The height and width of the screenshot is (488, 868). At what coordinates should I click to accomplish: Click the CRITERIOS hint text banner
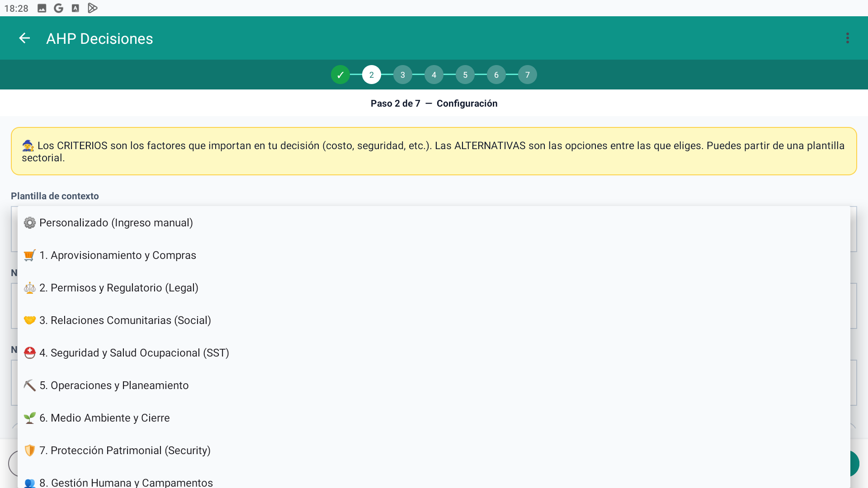(434, 151)
